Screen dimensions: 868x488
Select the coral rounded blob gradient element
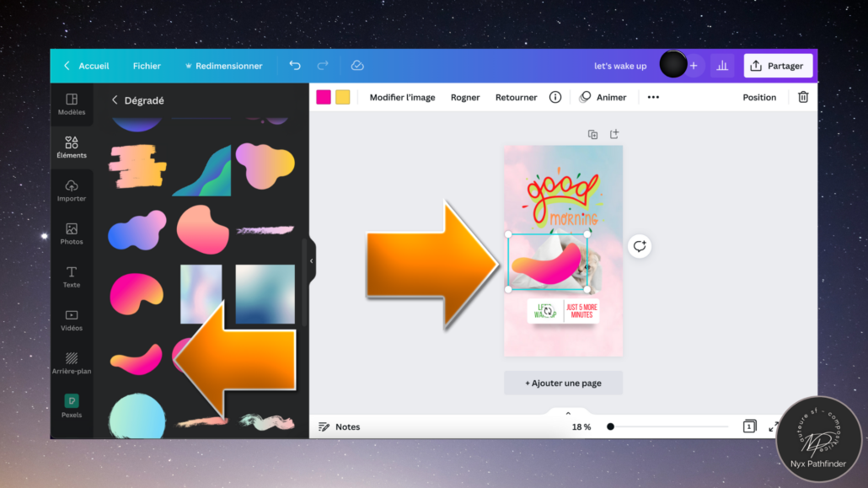point(202,229)
